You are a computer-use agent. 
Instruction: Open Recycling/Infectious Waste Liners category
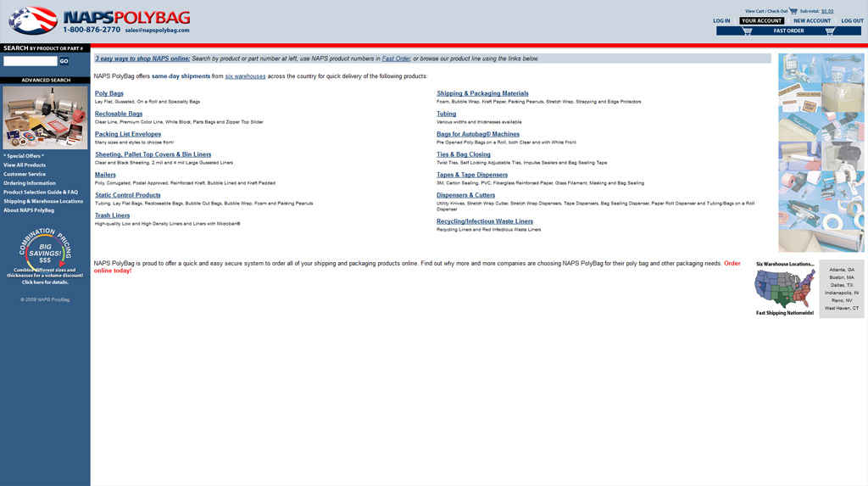tap(485, 221)
